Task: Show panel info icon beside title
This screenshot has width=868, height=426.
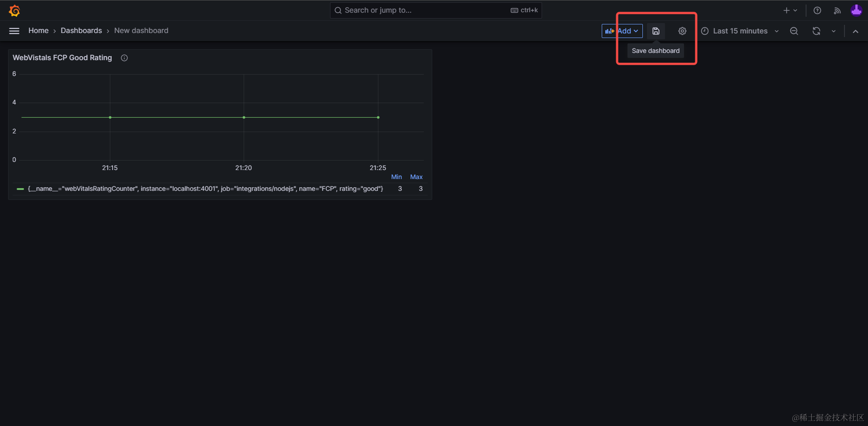Action: pos(124,58)
